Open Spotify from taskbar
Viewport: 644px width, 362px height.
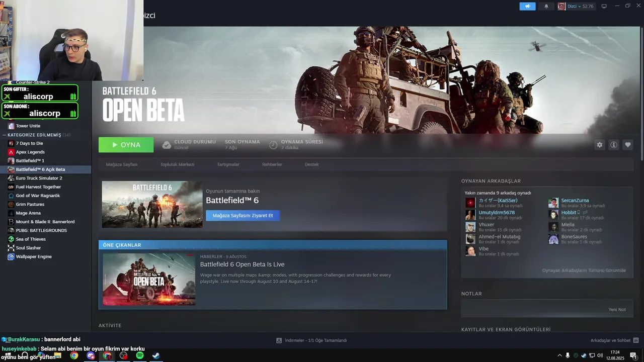pyautogui.click(x=140, y=355)
